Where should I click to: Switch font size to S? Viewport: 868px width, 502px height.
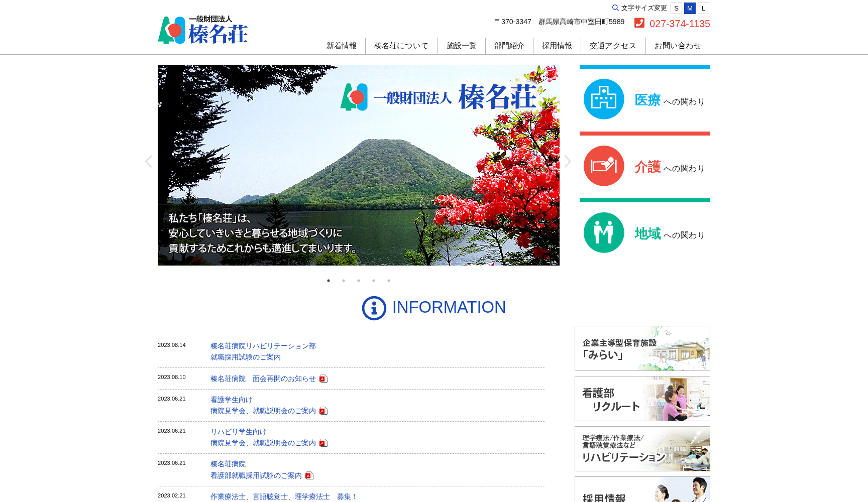[x=676, y=8]
